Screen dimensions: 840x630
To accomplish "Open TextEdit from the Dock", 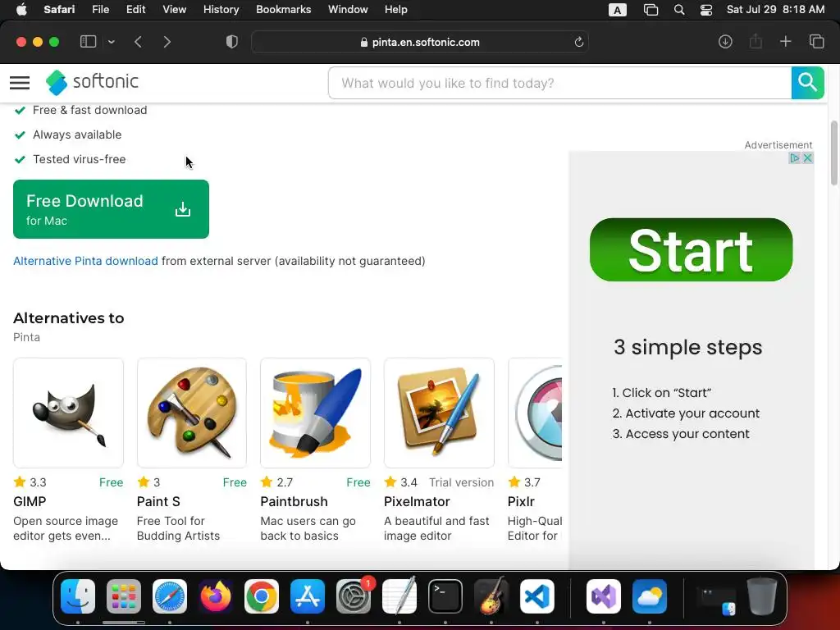I will click(399, 596).
